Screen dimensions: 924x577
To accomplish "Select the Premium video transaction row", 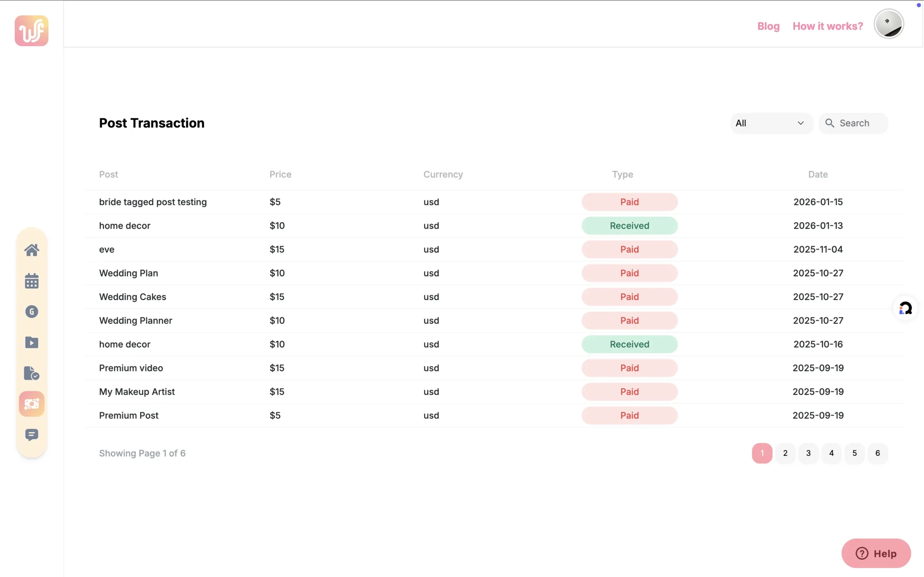I will coord(131,368).
